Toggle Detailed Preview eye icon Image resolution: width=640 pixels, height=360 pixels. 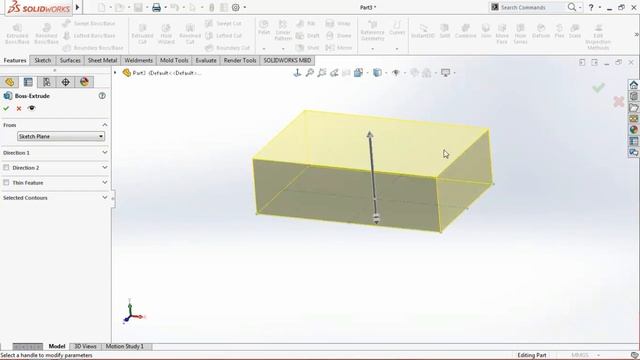(x=31, y=109)
